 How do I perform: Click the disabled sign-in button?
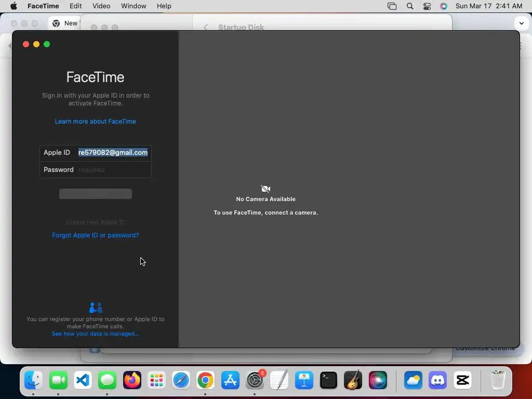pos(96,194)
